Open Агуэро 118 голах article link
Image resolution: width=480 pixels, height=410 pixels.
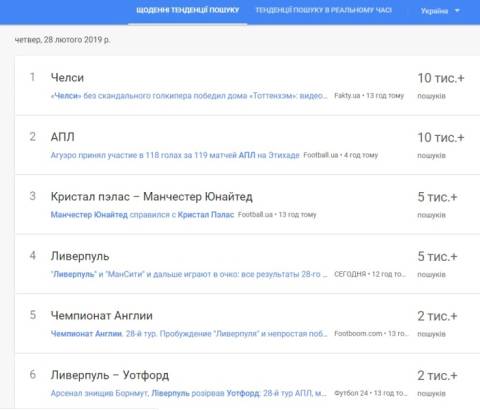(x=175, y=155)
